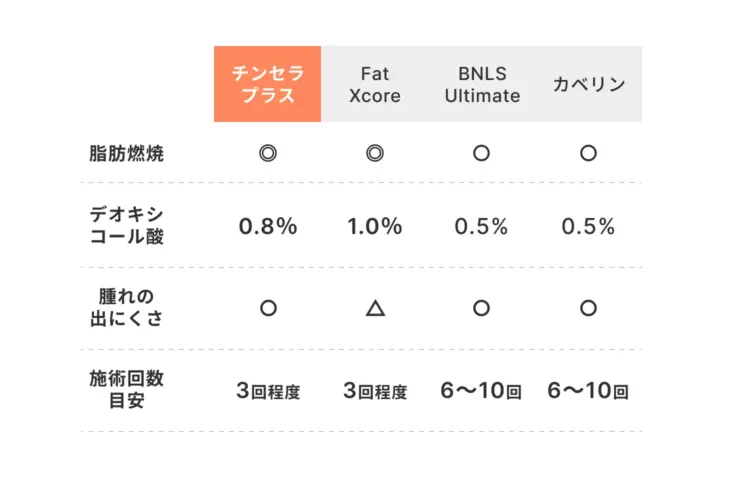Click 3回程度 under チンセラプラス column
Screen dimensions: 750x478
(x=267, y=391)
